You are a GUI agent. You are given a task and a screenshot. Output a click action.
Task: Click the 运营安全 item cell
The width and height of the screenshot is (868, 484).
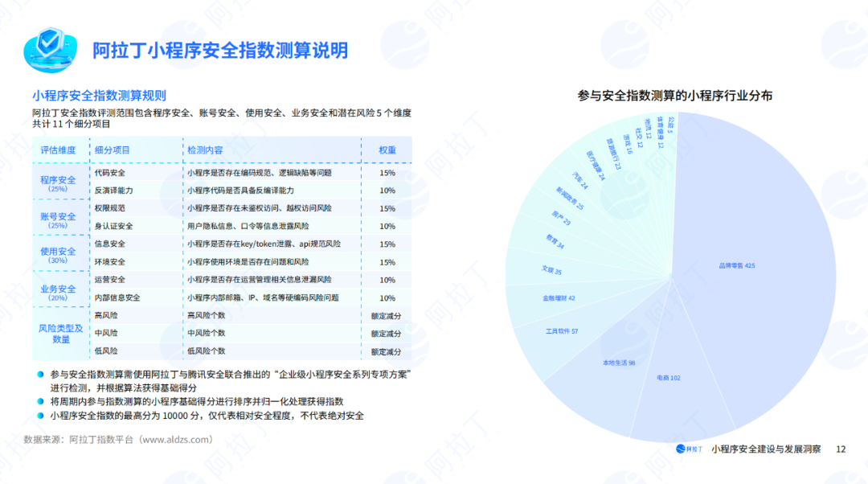109,280
